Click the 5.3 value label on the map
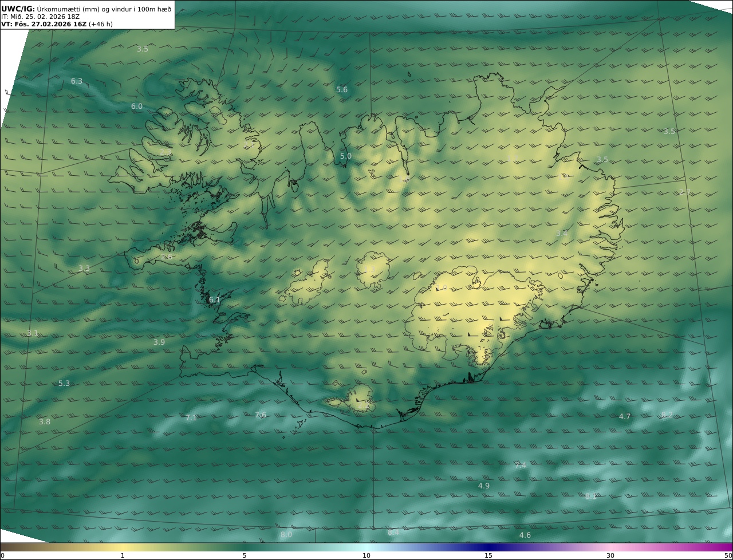This screenshot has height=560, width=733. coord(64,384)
